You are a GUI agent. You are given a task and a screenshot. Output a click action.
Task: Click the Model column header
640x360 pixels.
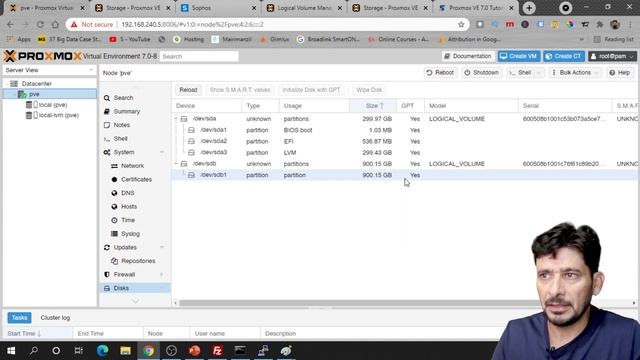471,106
